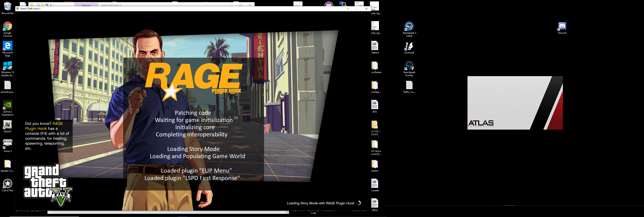
Task: Select the Overwolf desktop shortcut
Action: (409, 46)
